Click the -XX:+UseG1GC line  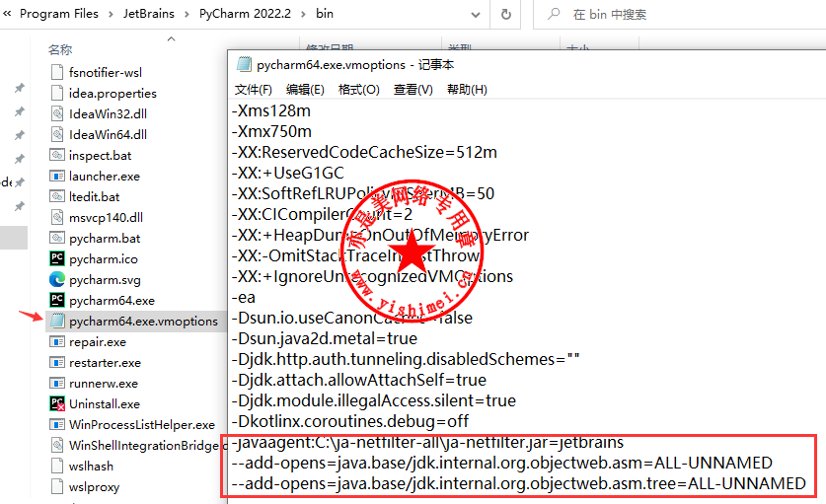coord(287,173)
